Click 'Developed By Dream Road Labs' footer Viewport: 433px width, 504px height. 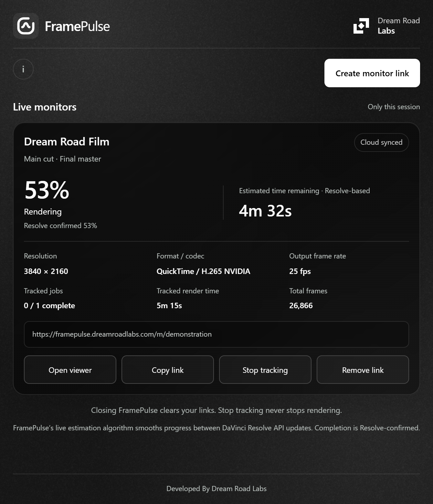[216, 488]
